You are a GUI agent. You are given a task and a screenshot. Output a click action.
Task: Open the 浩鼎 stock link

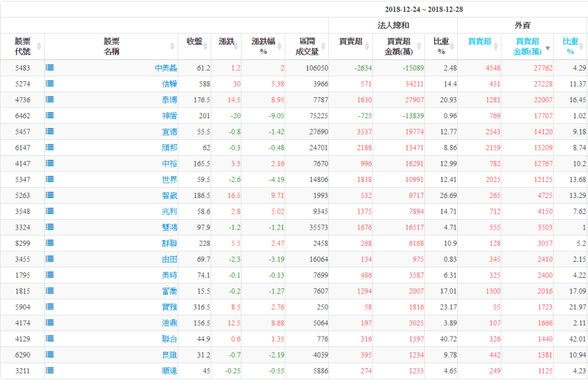coord(169,323)
